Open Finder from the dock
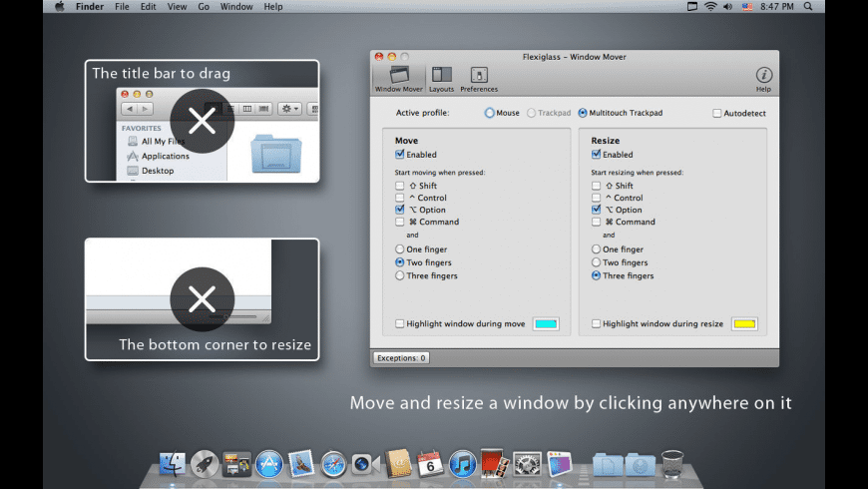Viewport: 868px width, 489px height. click(x=173, y=463)
